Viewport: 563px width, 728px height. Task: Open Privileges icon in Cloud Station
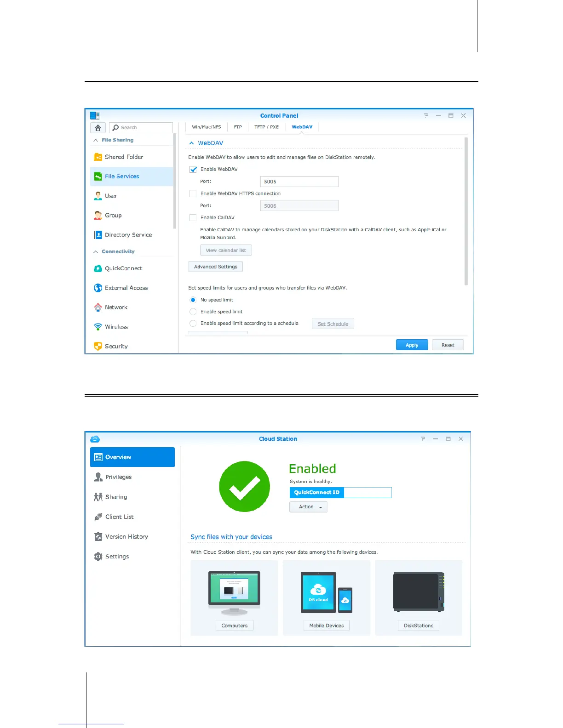coord(98,477)
